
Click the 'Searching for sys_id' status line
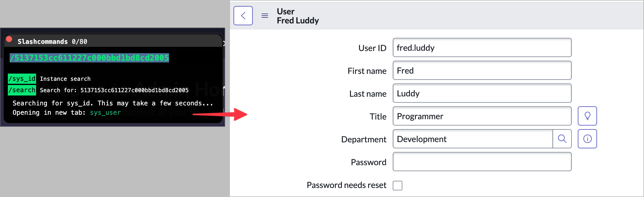(x=113, y=103)
